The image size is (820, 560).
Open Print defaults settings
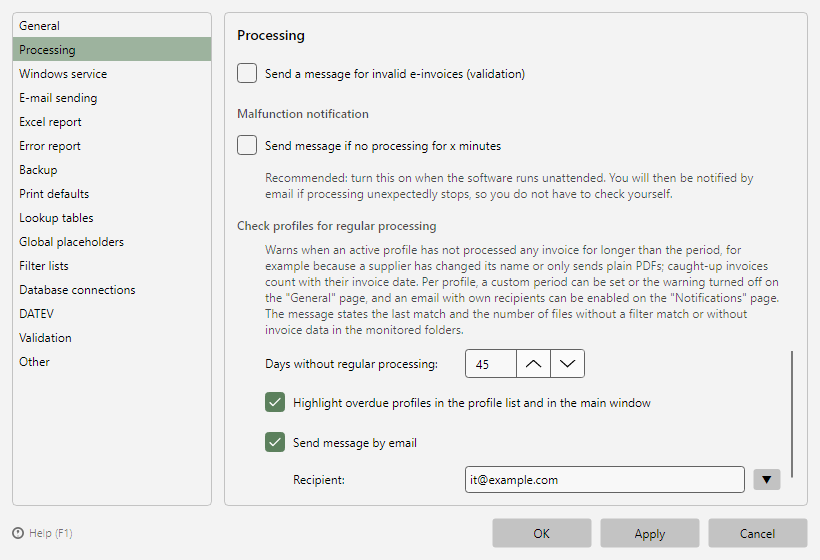coord(112,194)
